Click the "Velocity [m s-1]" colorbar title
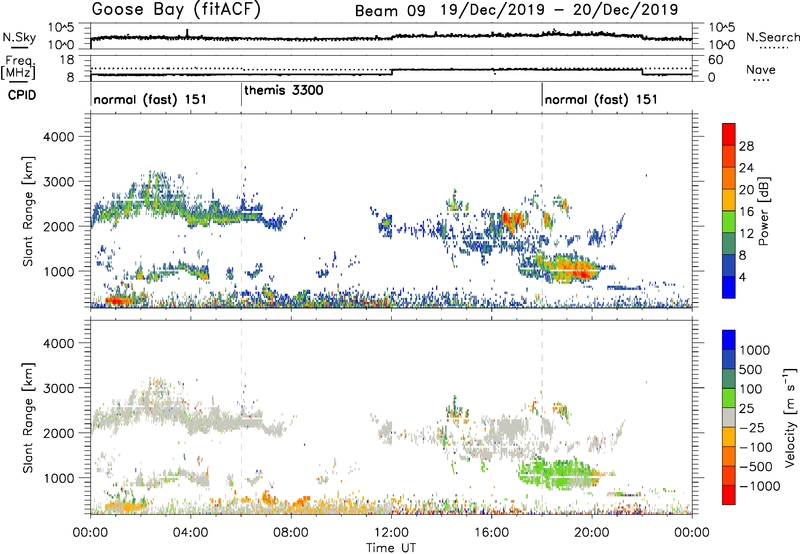800x554 pixels. click(x=790, y=417)
